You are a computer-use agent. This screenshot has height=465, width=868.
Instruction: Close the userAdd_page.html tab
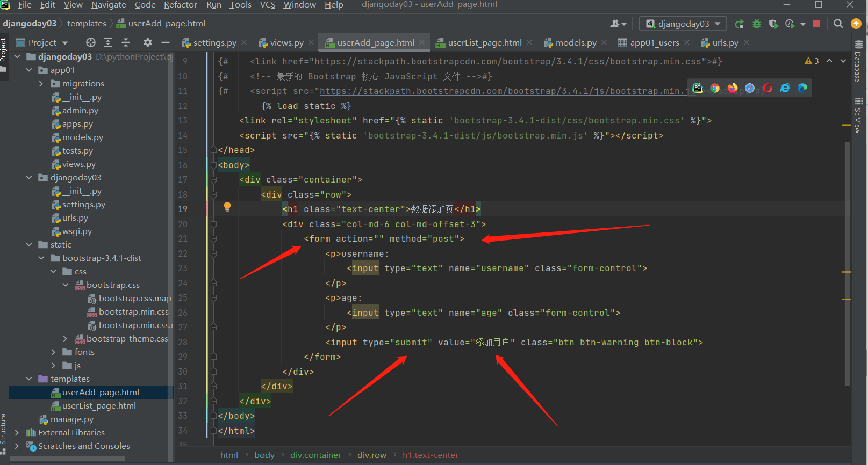(422, 42)
